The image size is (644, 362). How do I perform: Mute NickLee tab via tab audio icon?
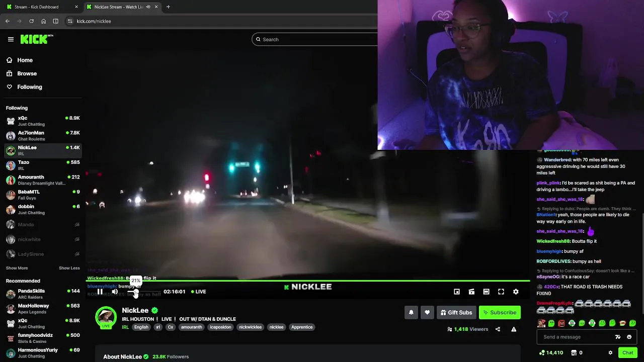coord(148,7)
